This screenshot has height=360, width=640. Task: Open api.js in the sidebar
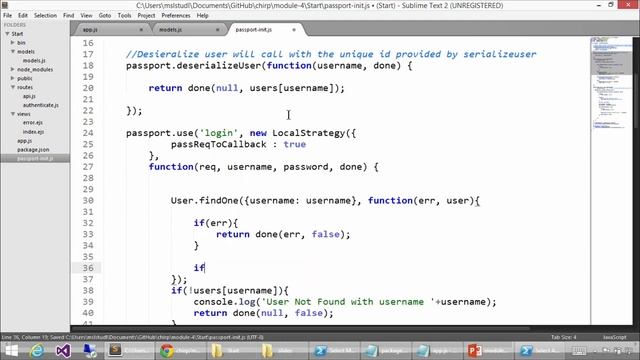click(29, 96)
